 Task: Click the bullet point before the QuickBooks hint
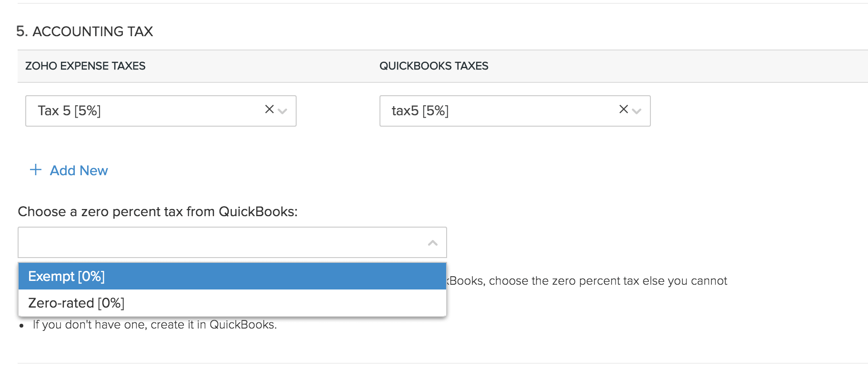tap(21, 326)
